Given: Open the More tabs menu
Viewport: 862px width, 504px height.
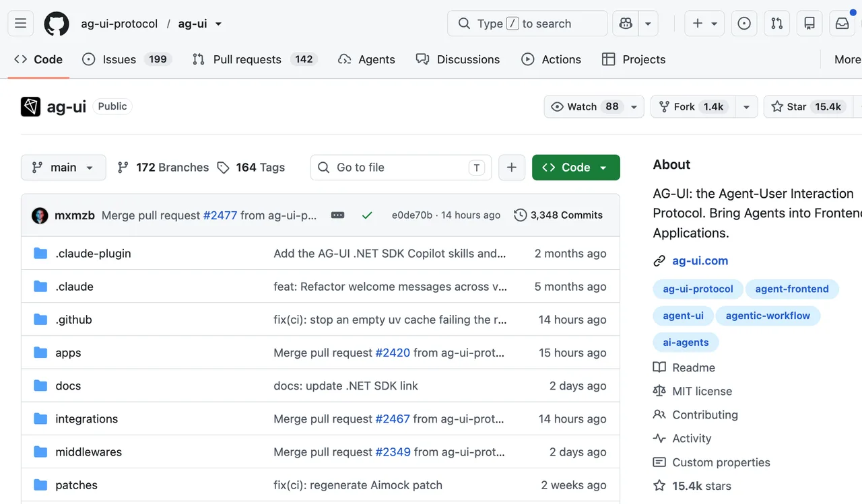Looking at the screenshot, I should tap(847, 59).
